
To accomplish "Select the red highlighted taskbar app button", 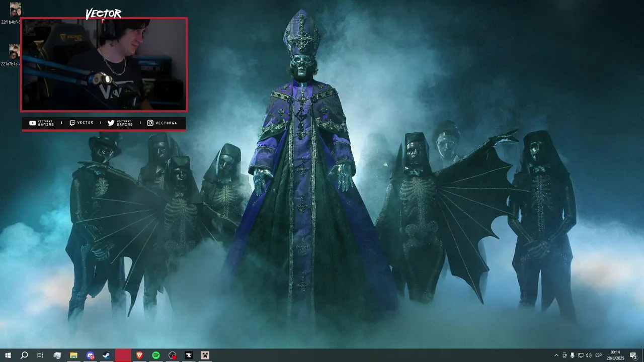I will tap(123, 355).
